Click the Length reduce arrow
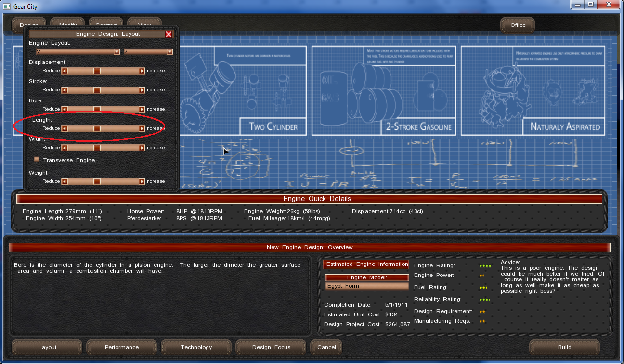The height and width of the screenshot is (364, 624). [65, 128]
